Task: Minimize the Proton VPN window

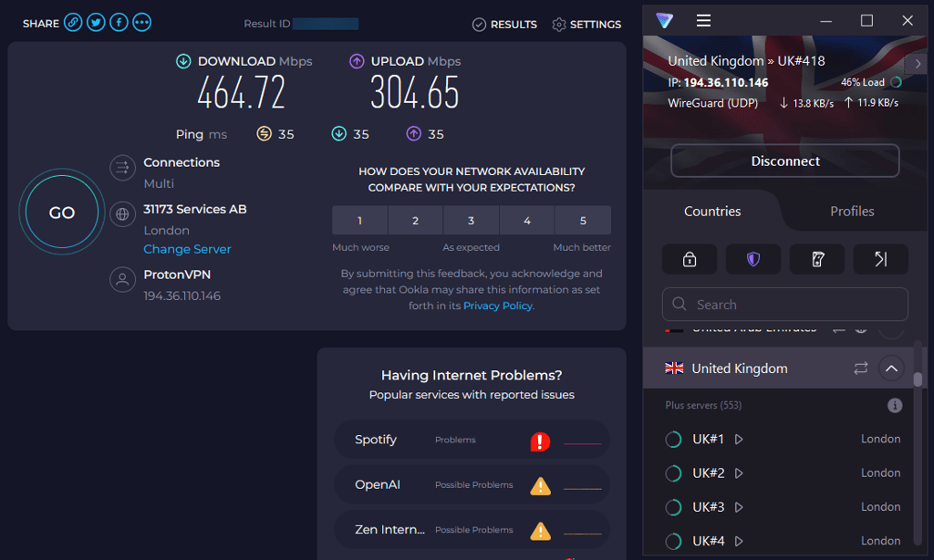Action: point(826,21)
